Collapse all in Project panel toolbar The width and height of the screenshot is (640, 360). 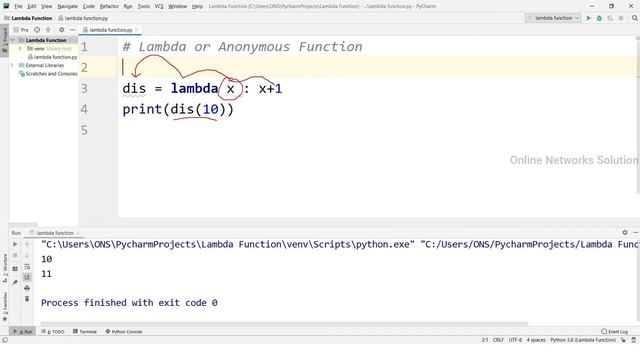tap(48, 30)
